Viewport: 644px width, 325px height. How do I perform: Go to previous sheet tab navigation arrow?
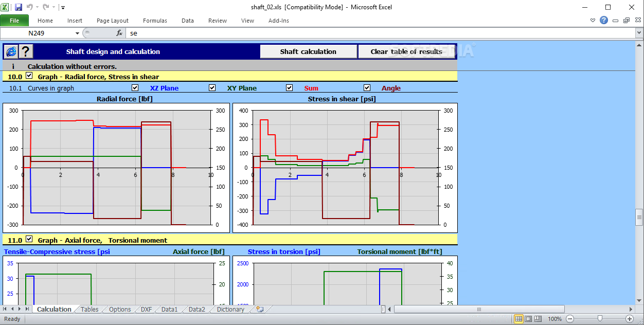[x=12, y=309]
